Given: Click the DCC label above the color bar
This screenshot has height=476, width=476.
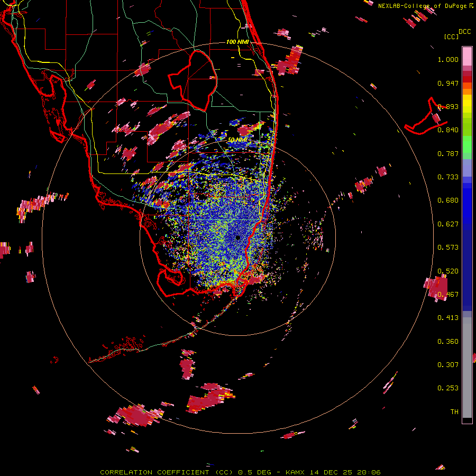Looking at the screenshot, I should (x=465, y=32).
